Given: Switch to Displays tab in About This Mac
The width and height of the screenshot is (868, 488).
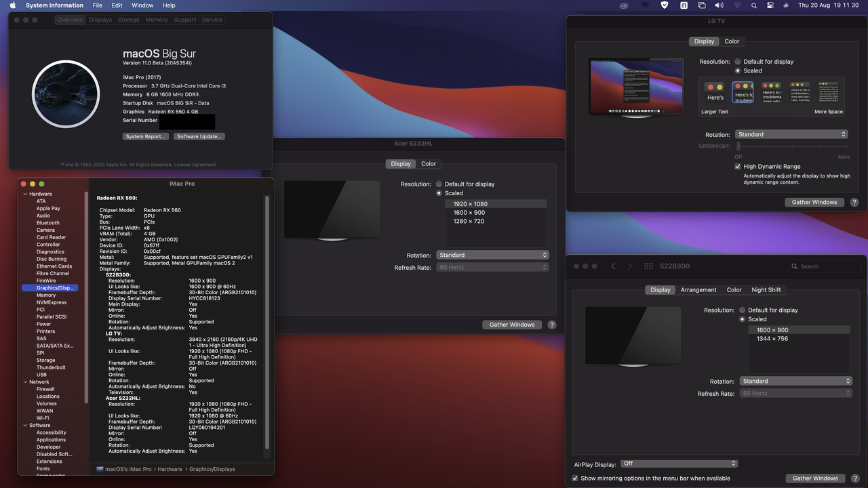Looking at the screenshot, I should [100, 20].
